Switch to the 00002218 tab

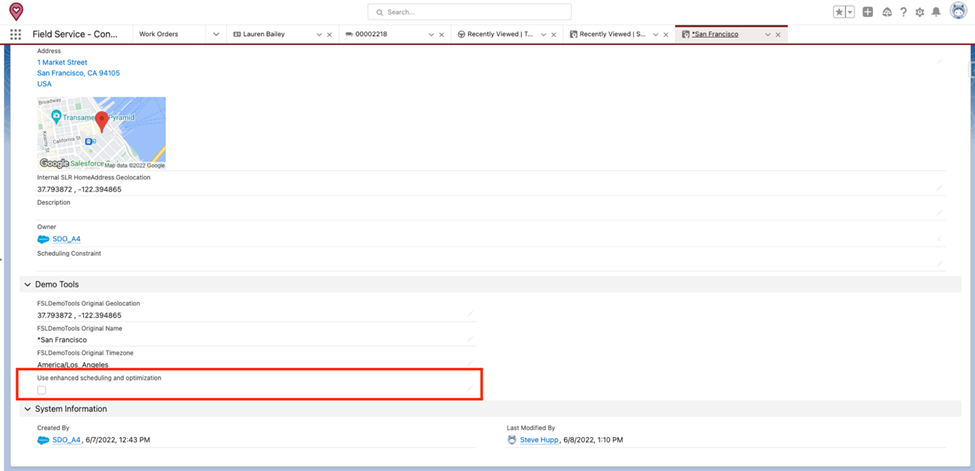[371, 34]
